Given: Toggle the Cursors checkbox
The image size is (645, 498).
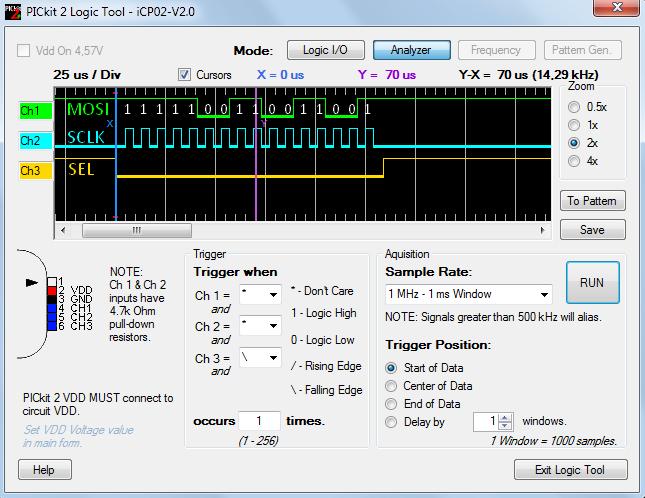Looking at the screenshot, I should pos(184,74).
